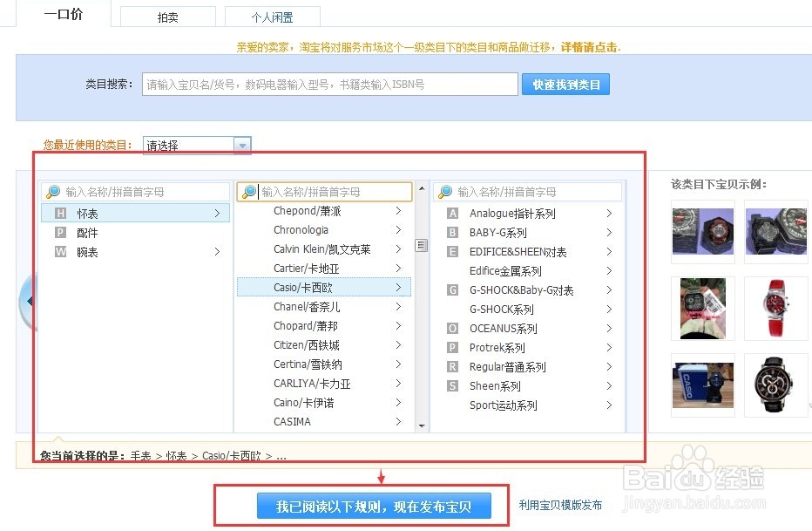Choose Analogue指针系列 series

[528, 214]
